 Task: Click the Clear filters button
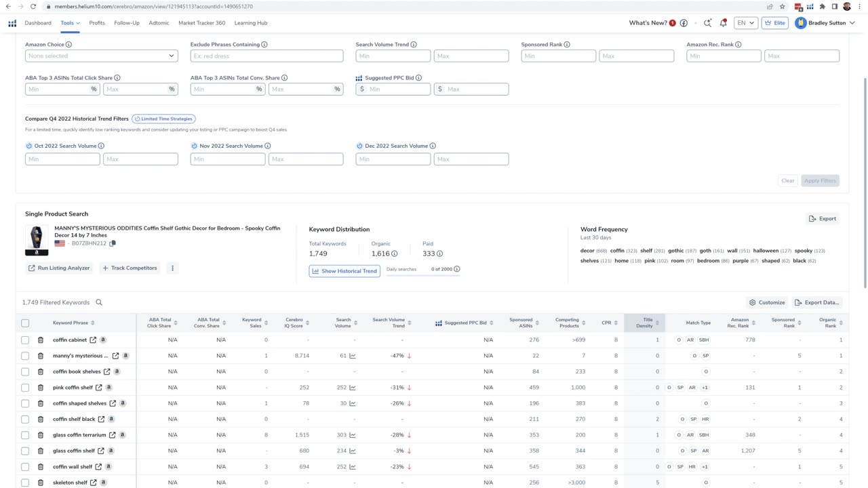click(787, 180)
